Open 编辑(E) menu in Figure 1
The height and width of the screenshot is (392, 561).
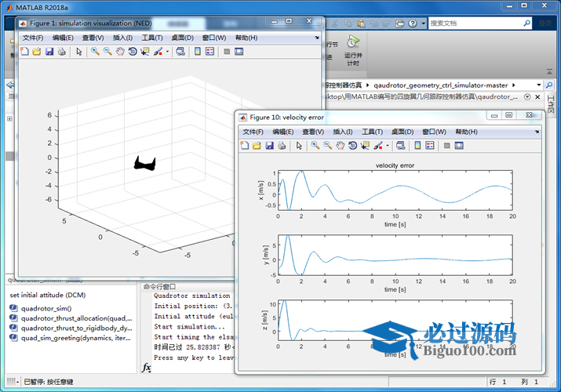coord(63,38)
